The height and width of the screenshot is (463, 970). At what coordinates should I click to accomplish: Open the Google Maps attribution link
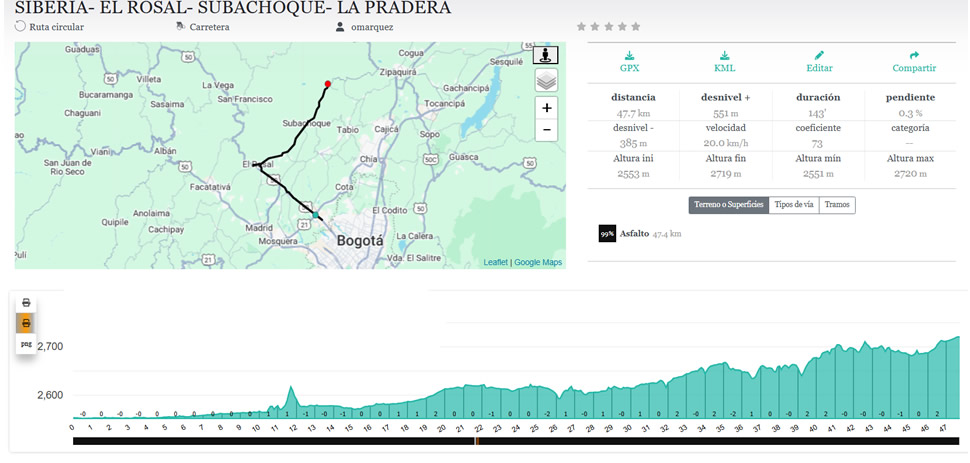(x=538, y=262)
